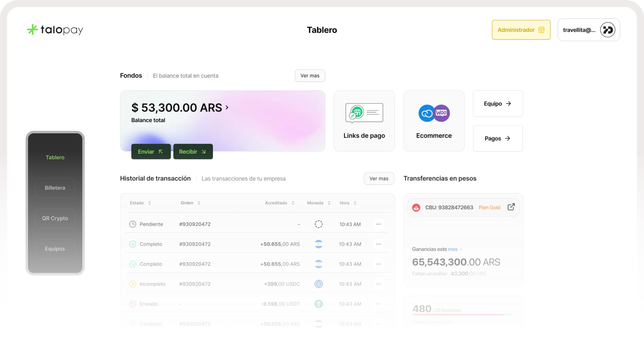The width and height of the screenshot is (644, 361).
Task: Click the USDT coin icon on Enviado row
Action: coord(319,304)
